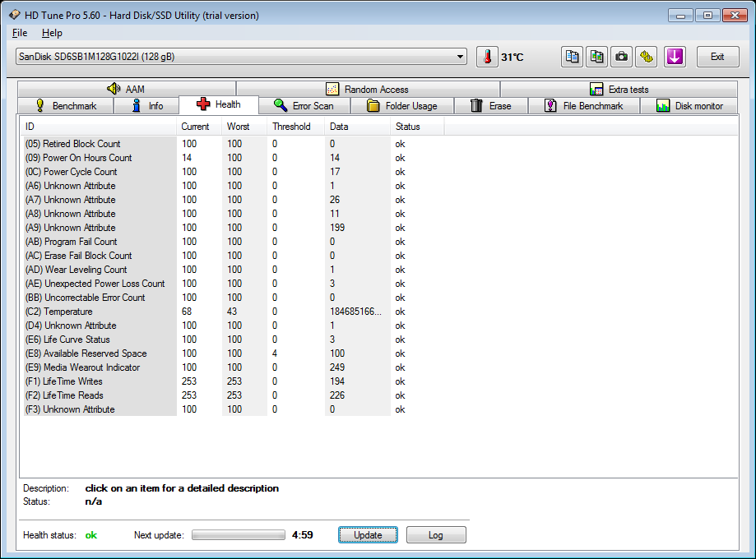756x559 pixels.
Task: Maximize the HD Tune Pro window
Action: [x=707, y=16]
